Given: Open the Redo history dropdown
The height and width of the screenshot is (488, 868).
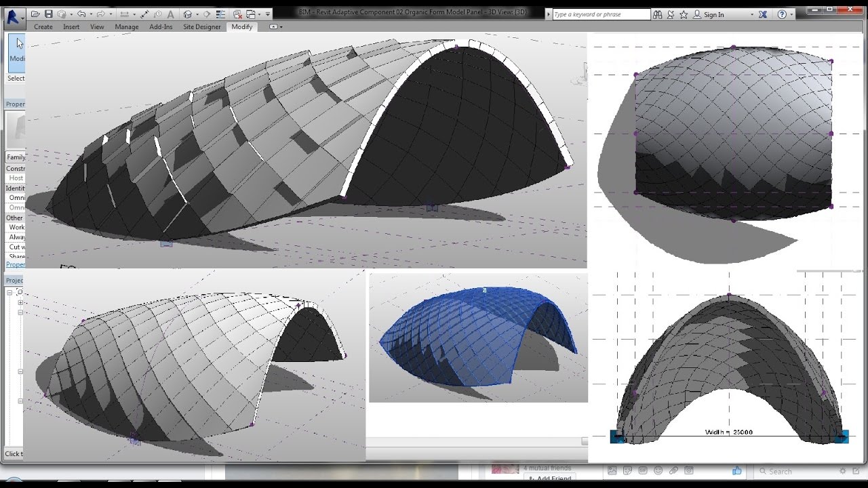Looking at the screenshot, I should pyautogui.click(x=111, y=14).
